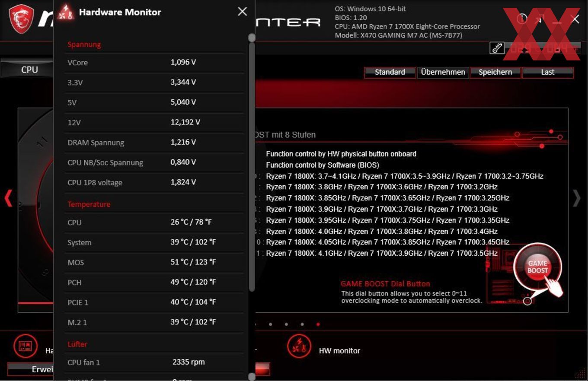
Task: Click the Ryzen 7 1800X 3.8GHz stage line
Action: point(382,187)
